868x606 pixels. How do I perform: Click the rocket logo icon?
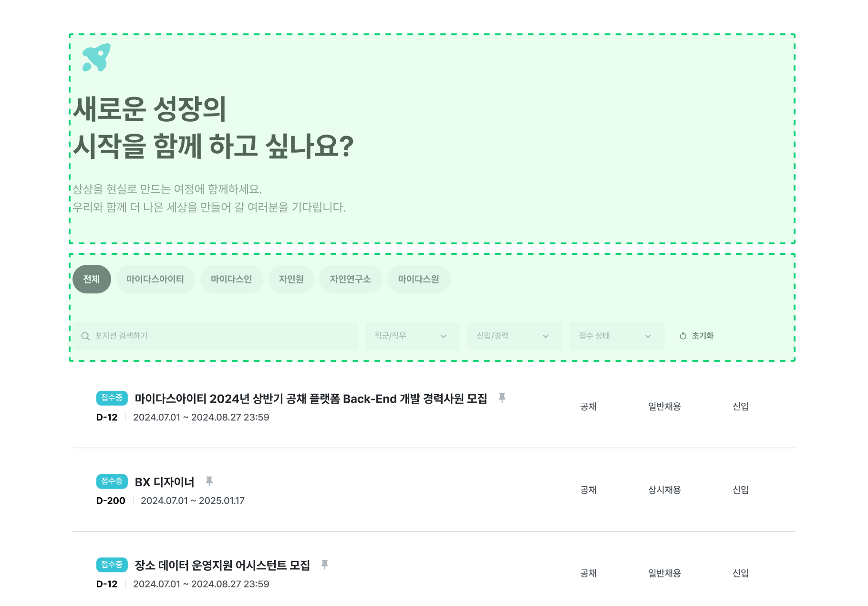point(96,58)
